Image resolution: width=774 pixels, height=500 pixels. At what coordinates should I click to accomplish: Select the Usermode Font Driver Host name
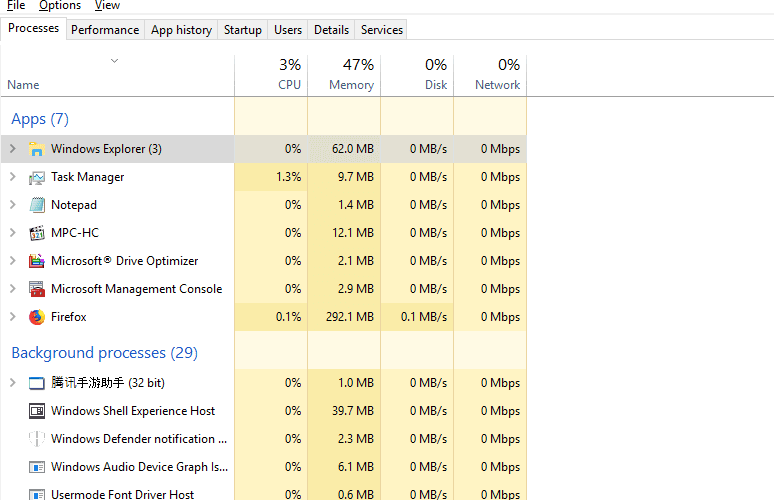coord(122,494)
